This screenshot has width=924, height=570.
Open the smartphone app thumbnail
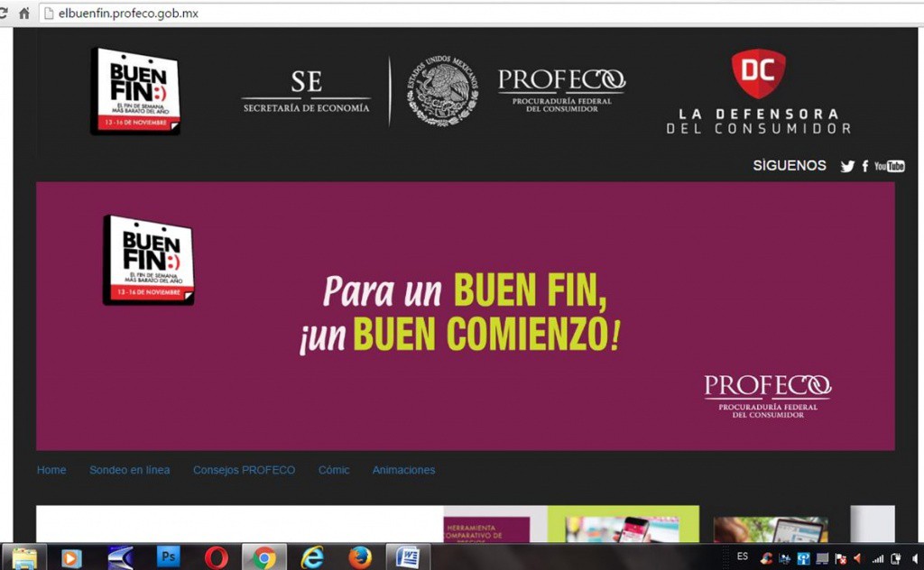623,529
